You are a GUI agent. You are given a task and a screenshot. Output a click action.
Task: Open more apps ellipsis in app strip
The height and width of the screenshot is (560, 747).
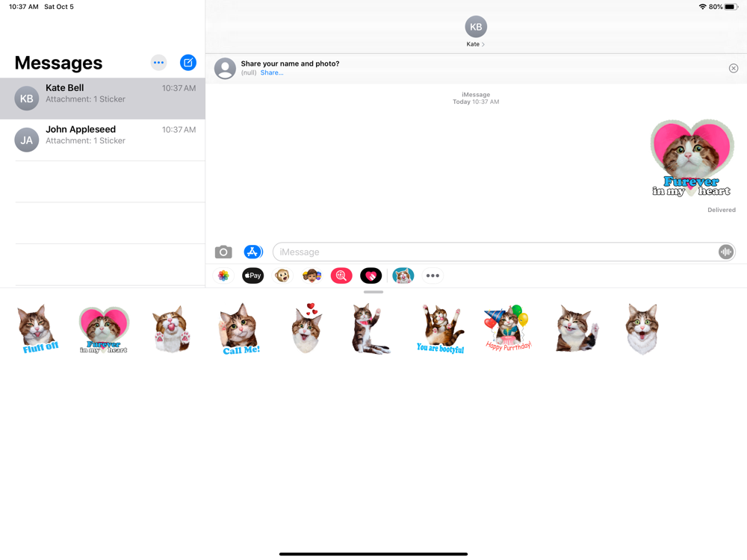[x=433, y=276]
